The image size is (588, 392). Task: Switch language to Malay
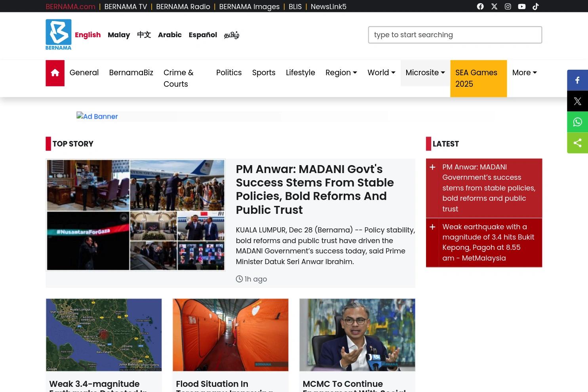(119, 35)
